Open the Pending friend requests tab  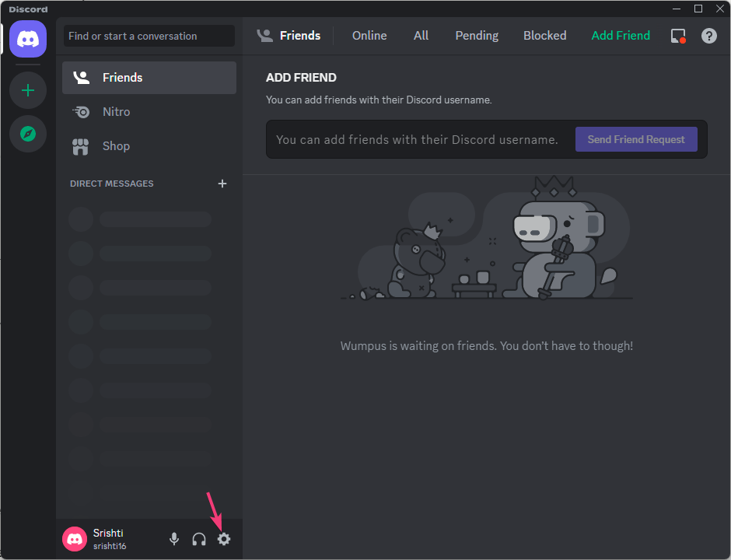pos(476,35)
